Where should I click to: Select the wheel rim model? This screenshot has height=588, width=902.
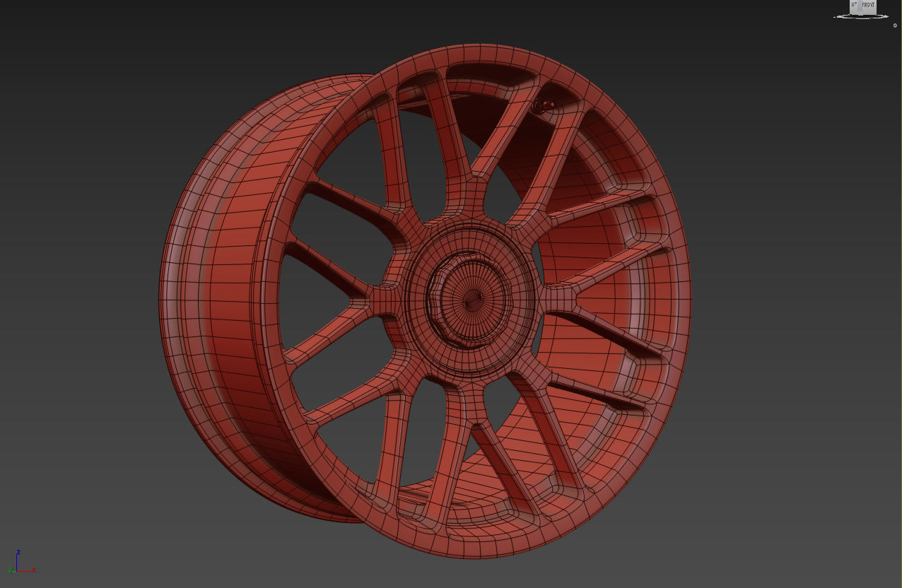point(424,302)
